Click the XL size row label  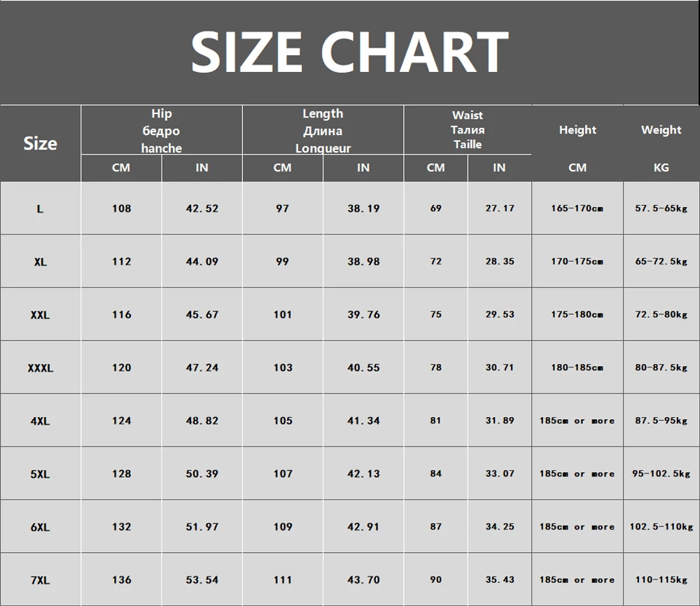click(40, 262)
